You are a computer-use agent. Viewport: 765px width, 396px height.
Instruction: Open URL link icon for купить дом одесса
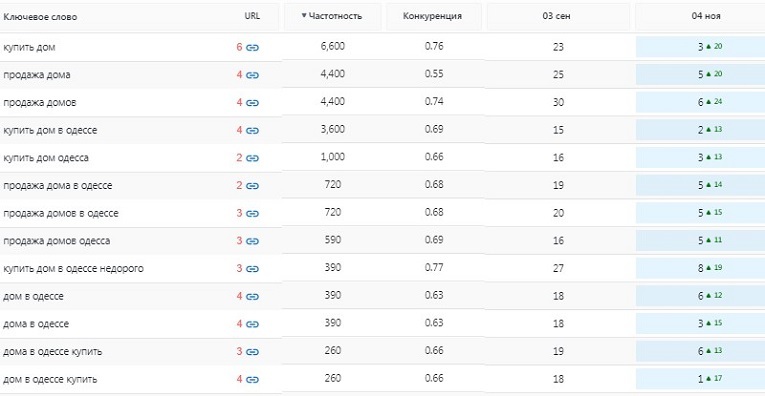pos(252,158)
